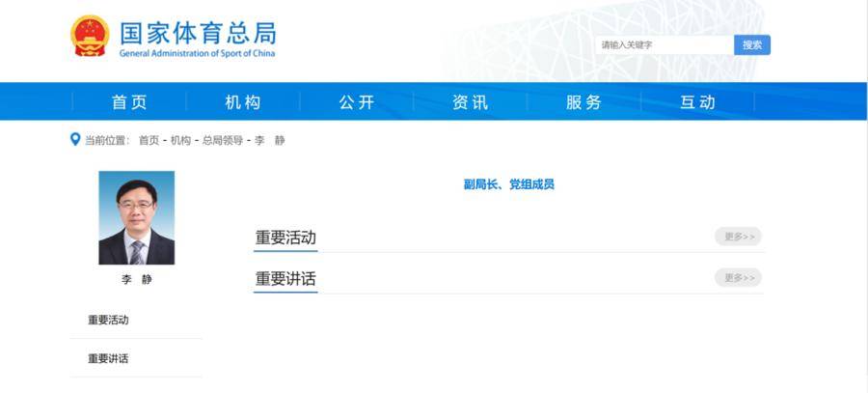Click the leader portrait photo

point(136,217)
